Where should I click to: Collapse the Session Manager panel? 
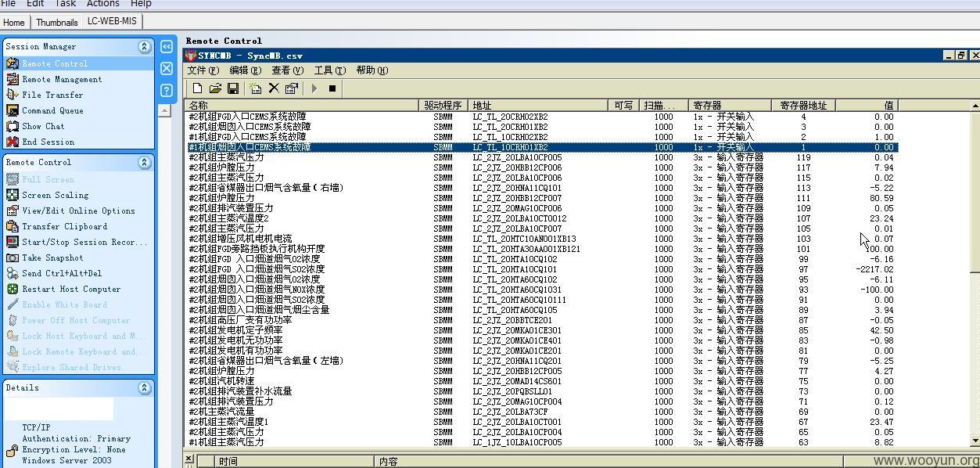click(144, 46)
